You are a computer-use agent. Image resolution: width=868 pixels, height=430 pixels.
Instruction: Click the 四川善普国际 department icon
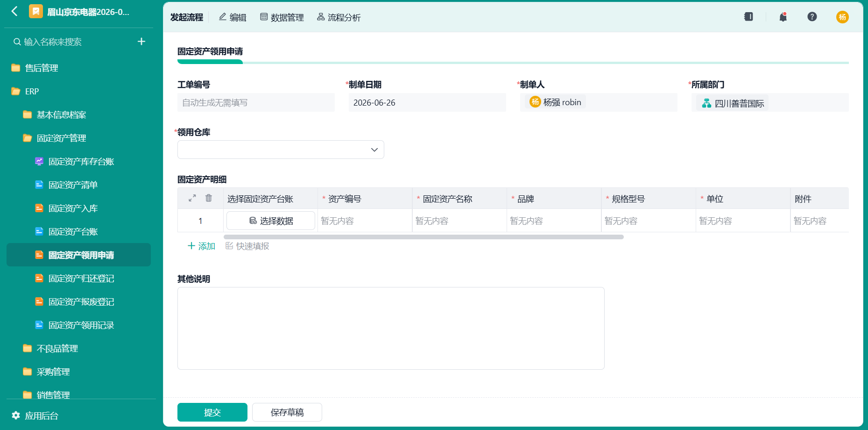(x=706, y=103)
